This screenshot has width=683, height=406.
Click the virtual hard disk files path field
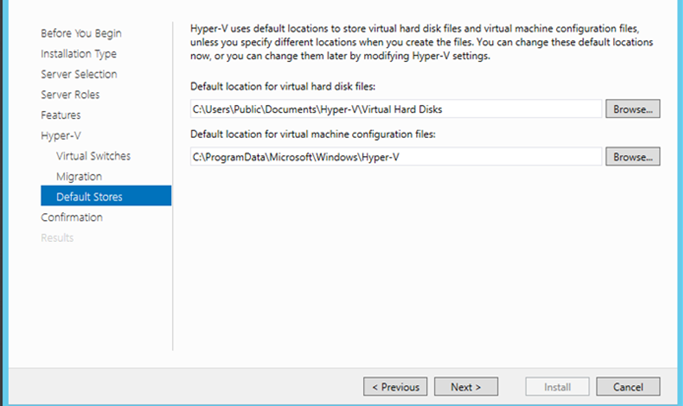pos(396,109)
